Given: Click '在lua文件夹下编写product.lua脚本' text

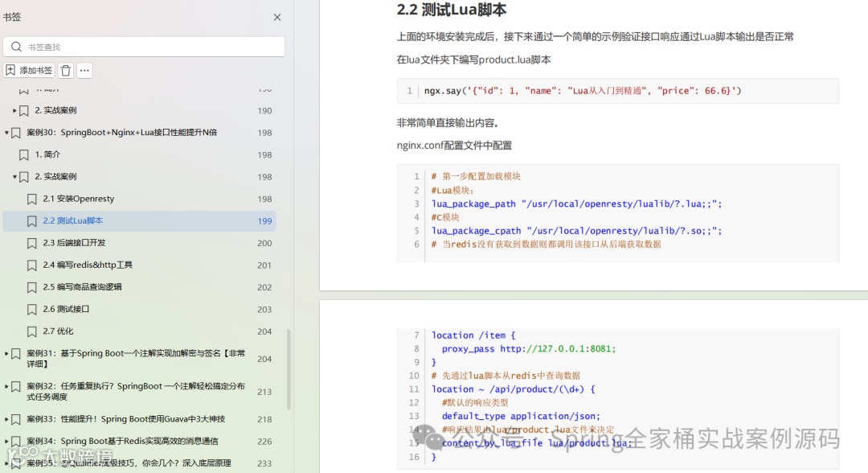Looking at the screenshot, I should tap(474, 60).
